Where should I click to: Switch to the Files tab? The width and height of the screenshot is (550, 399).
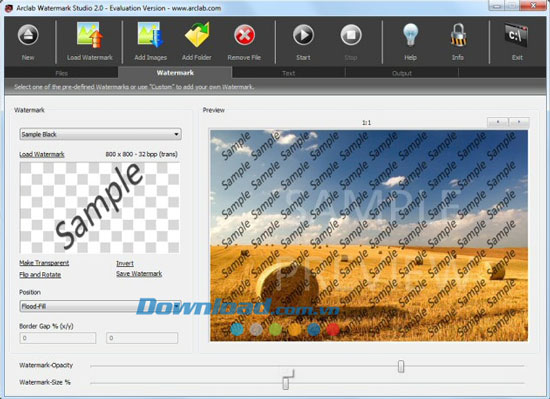61,73
